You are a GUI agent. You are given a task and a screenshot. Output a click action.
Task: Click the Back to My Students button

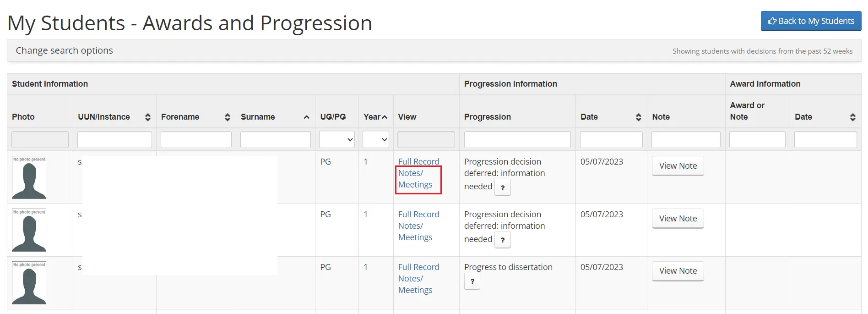pyautogui.click(x=810, y=21)
